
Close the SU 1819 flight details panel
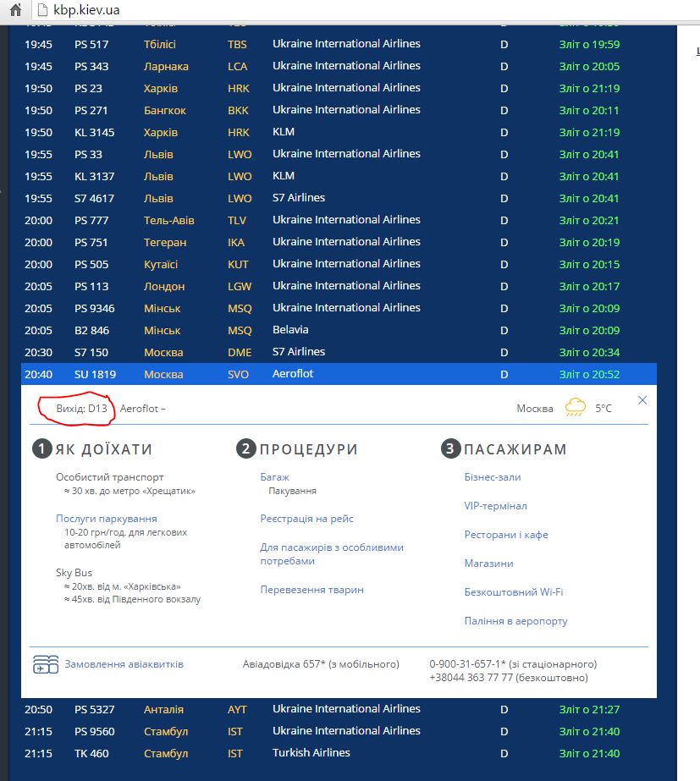pos(642,400)
